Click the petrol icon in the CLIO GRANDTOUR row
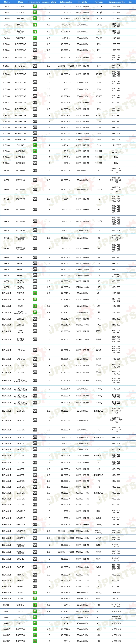Viewport: 136px width, 644px height. pyautogui.click(x=35, y=313)
